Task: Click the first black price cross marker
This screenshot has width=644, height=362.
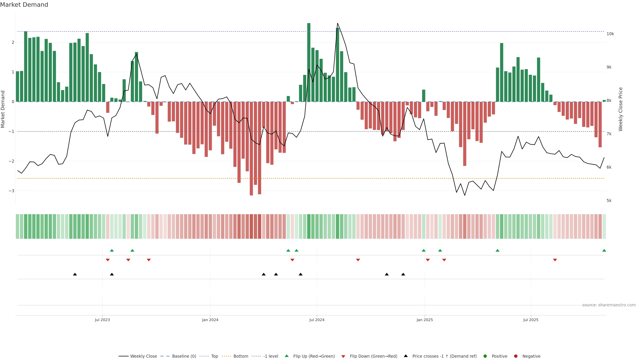Action: click(x=75, y=274)
